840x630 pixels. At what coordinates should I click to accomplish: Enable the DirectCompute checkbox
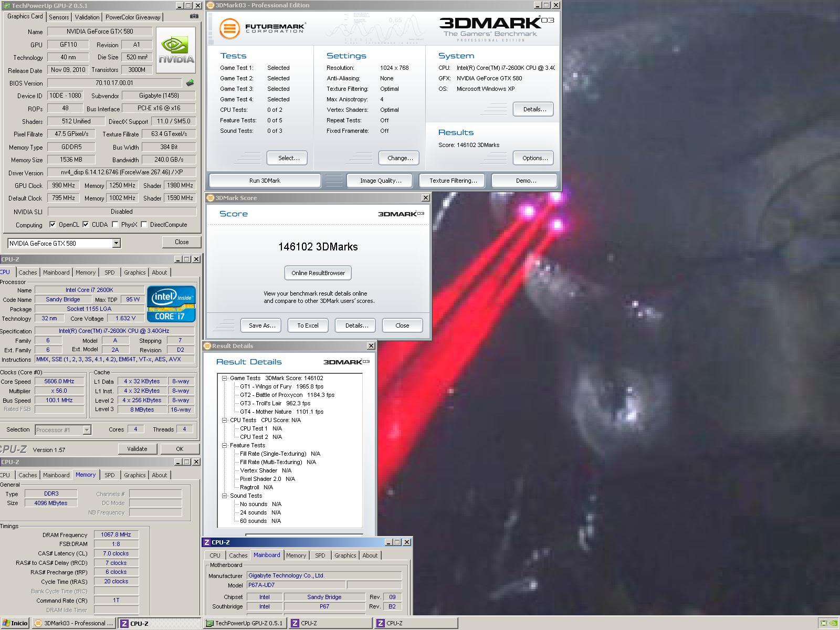(144, 225)
